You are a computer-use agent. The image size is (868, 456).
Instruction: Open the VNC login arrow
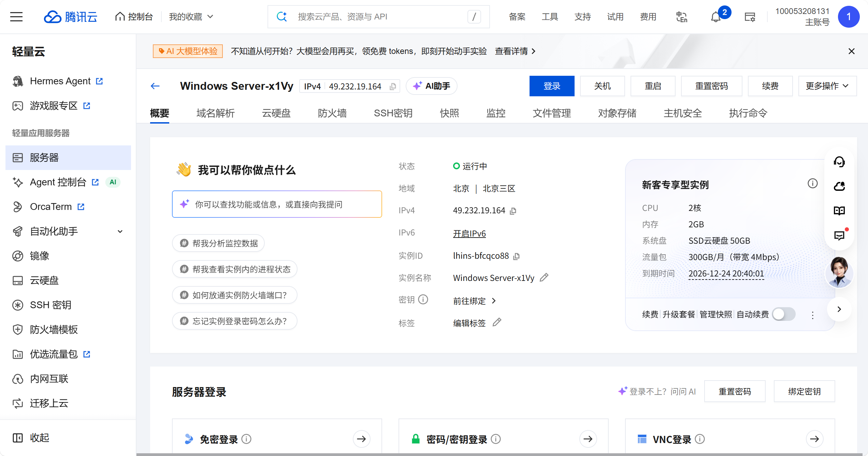pos(814,439)
